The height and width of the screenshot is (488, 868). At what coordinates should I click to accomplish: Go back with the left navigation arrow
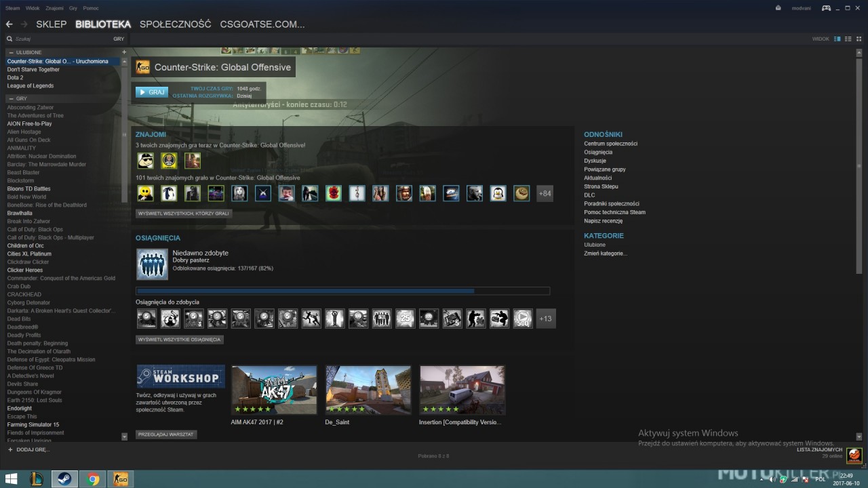[9, 24]
